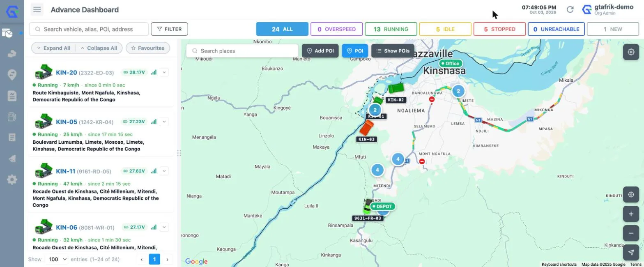Image resolution: width=644 pixels, height=267 pixels.
Task: Click the Office POI marker on map
Action: coord(451,63)
